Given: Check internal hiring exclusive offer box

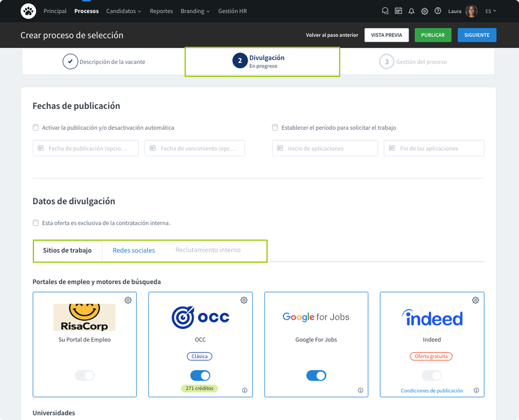Looking at the screenshot, I should point(36,223).
